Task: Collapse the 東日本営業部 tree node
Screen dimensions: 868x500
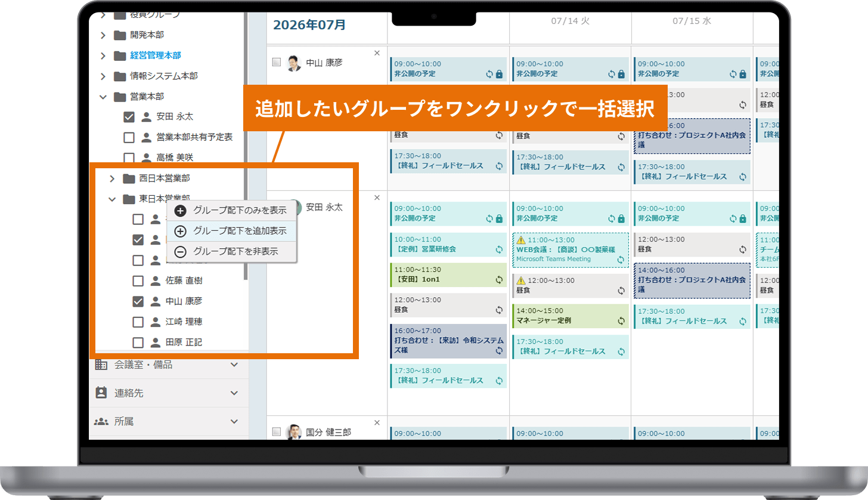Action: coord(111,199)
